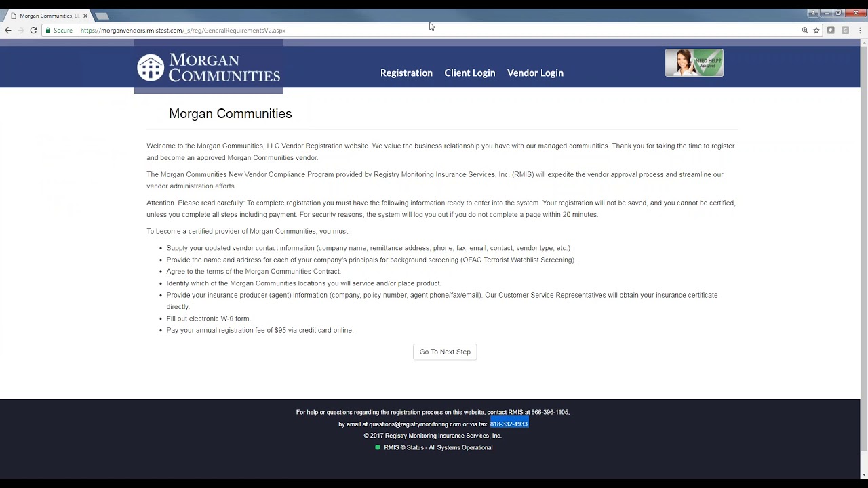The width and height of the screenshot is (868, 488).
Task: Go back using the browser back arrow
Action: pos(8,30)
